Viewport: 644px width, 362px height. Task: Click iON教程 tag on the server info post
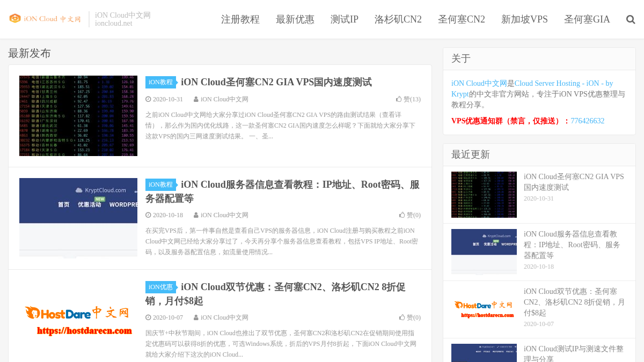tap(160, 184)
